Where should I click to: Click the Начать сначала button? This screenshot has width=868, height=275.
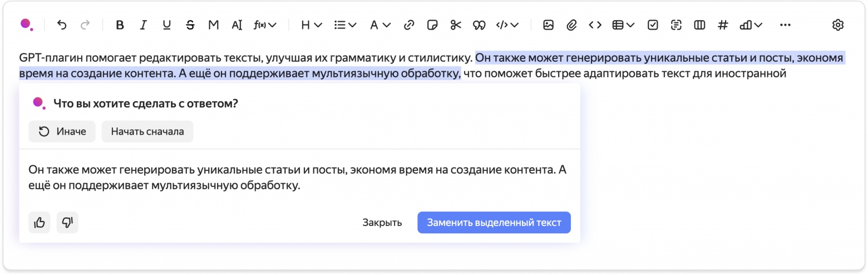[x=147, y=131]
